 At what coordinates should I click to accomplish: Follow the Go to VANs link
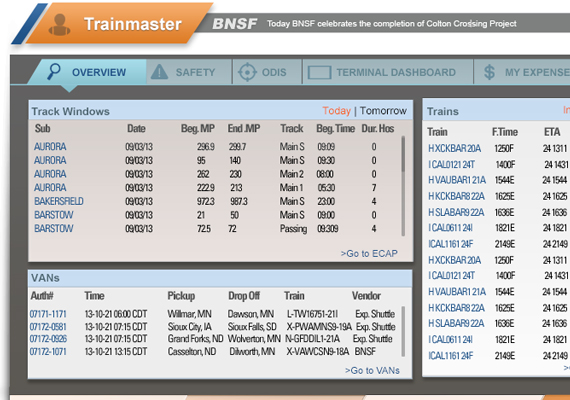[372, 370]
